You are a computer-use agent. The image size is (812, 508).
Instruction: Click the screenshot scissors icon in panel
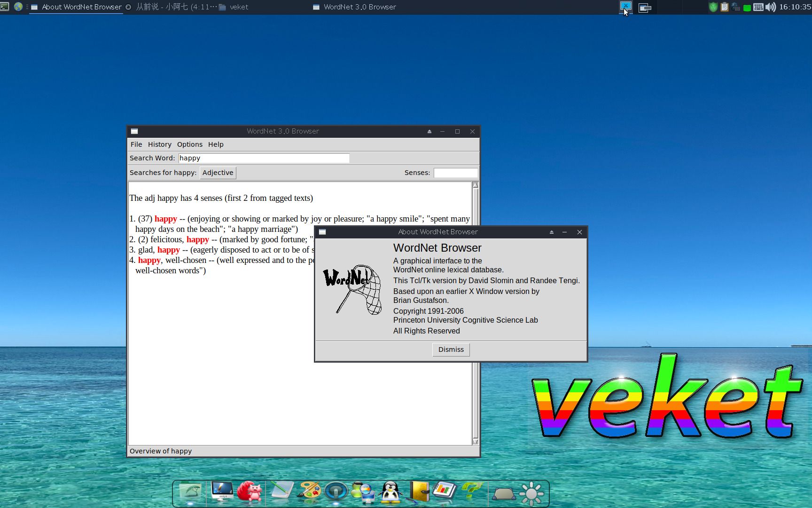click(x=625, y=7)
